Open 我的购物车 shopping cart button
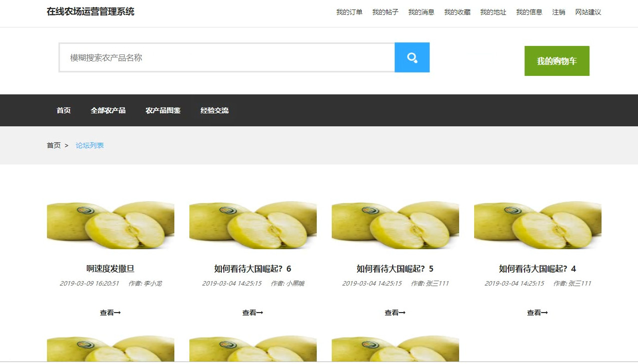 point(557,61)
